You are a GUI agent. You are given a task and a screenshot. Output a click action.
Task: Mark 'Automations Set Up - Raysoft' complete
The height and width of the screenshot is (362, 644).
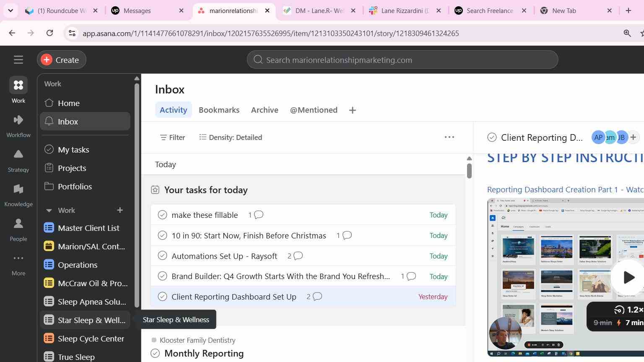click(x=162, y=256)
